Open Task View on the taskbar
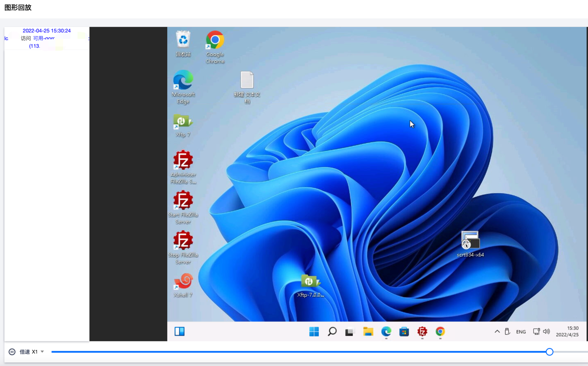 coord(349,332)
